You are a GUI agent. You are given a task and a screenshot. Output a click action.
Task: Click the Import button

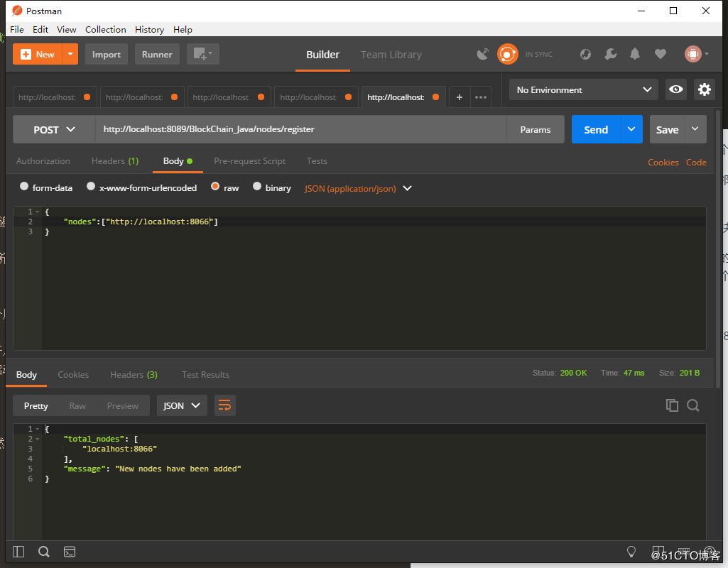pyautogui.click(x=107, y=55)
